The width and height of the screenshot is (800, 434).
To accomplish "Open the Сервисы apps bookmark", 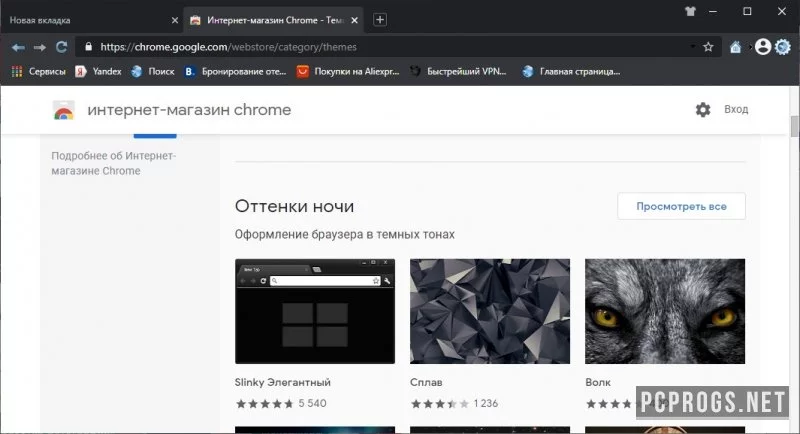I will pos(39,71).
